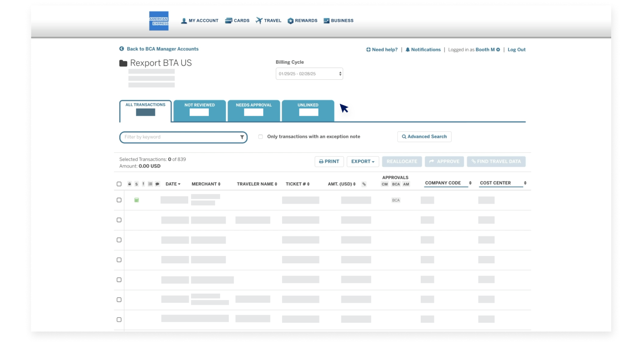Enable 'Only transactions with an exception note'
This screenshot has height=342, width=644.
260,136
